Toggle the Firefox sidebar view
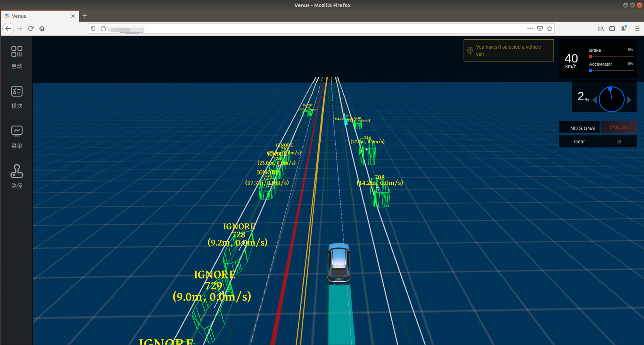The image size is (644, 345). tap(612, 29)
